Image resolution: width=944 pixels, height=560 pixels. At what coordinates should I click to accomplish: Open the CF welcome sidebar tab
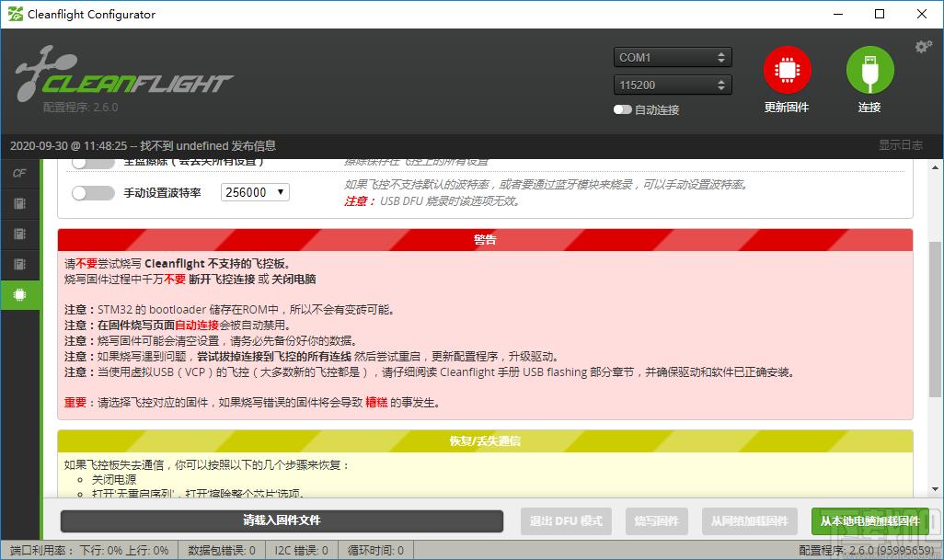pos(20,173)
